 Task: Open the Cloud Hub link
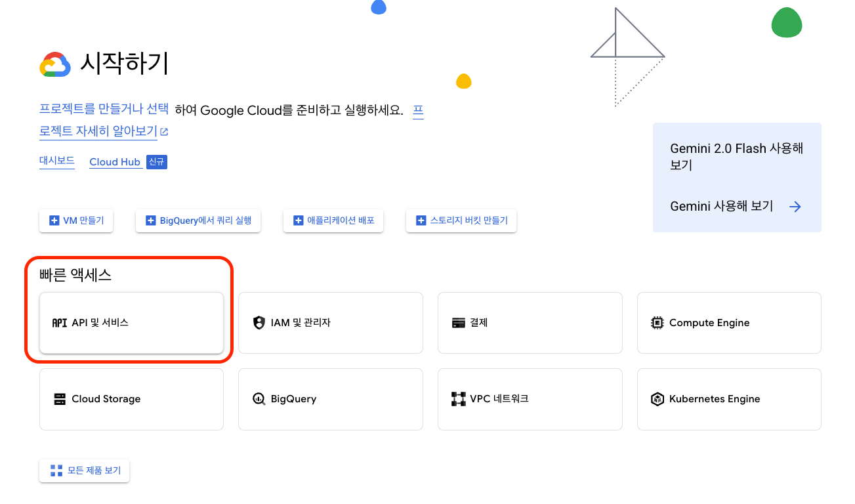(x=115, y=161)
